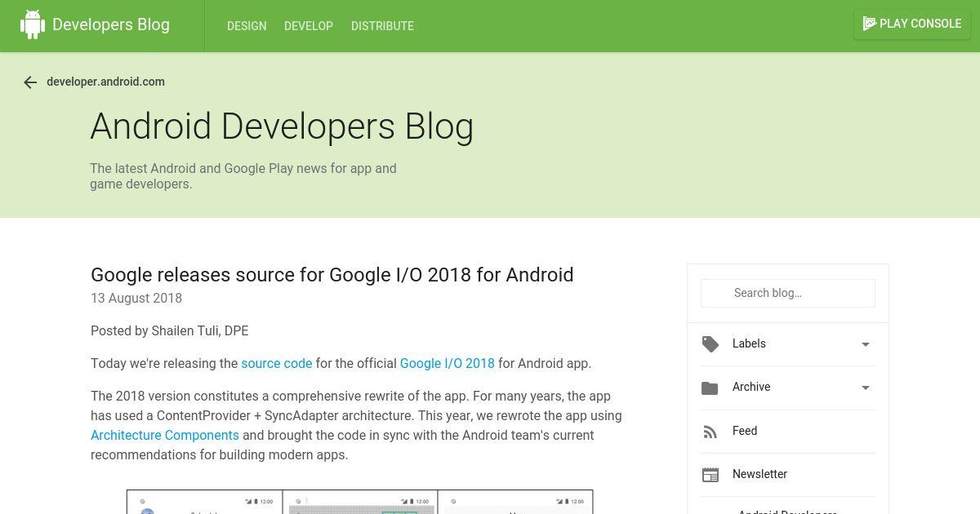980x514 pixels.
Task: Follow the 'Architecture Components' link
Action: (x=165, y=435)
